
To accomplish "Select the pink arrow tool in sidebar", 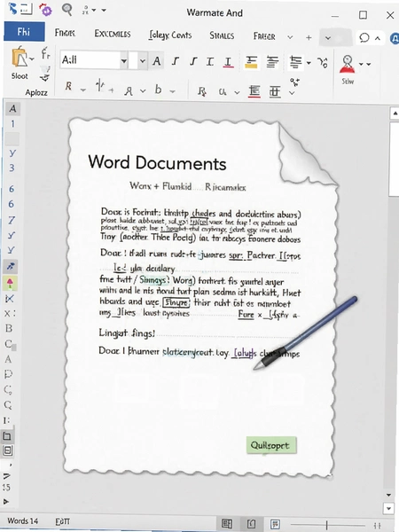I will point(10,283).
